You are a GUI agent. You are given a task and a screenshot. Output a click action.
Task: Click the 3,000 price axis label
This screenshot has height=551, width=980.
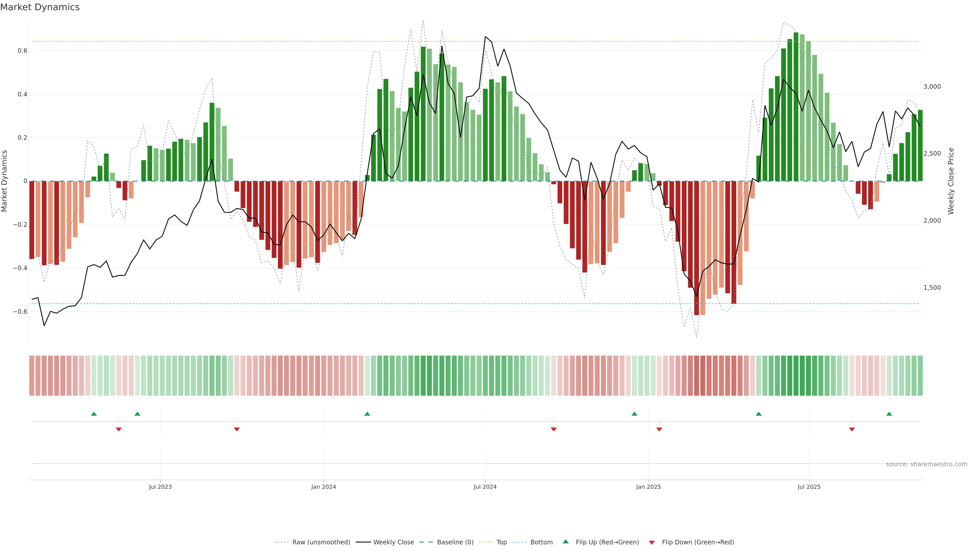point(932,87)
